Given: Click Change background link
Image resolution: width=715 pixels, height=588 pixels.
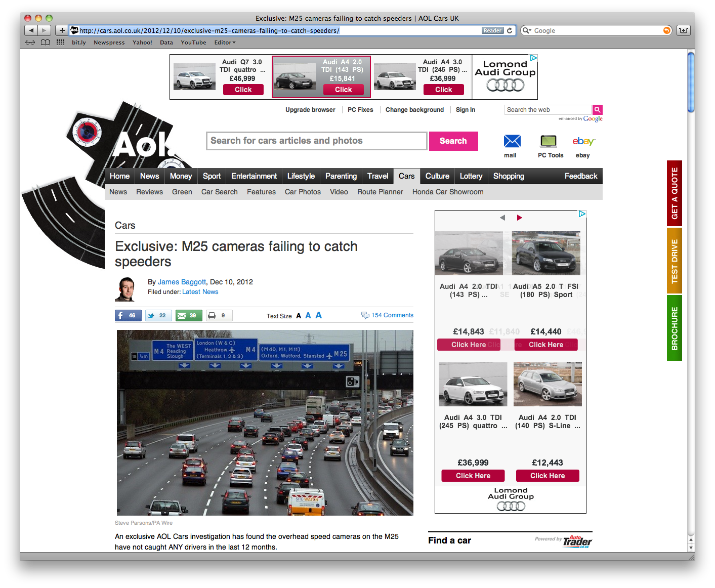Looking at the screenshot, I should [x=414, y=110].
